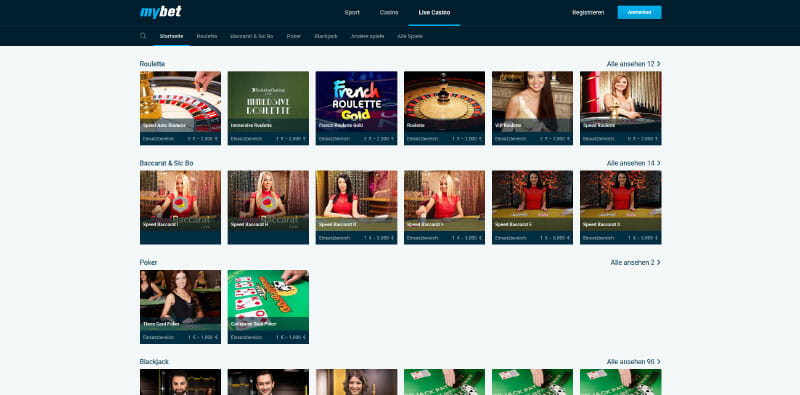Open French Roulette Gold game tile
This screenshot has width=800, height=395.
(356, 108)
